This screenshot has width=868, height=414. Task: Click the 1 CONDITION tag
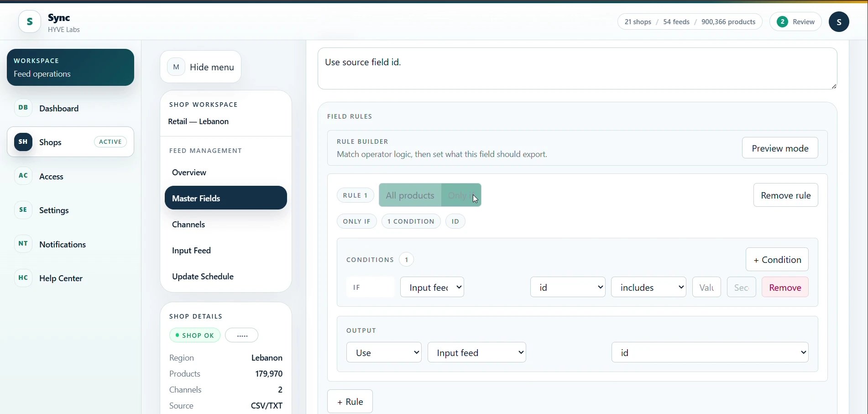411,221
